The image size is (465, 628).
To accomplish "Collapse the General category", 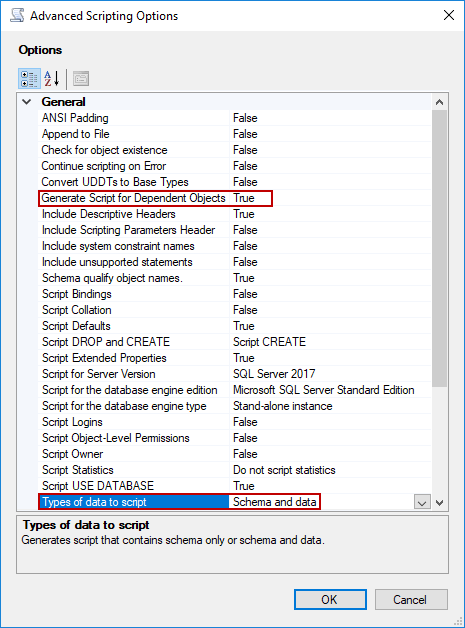I will (x=26, y=102).
